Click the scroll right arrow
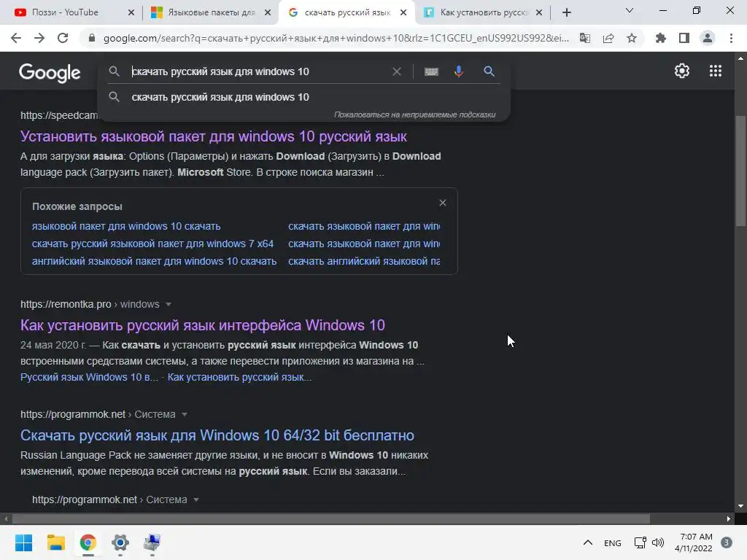747x560 pixels. coord(729,518)
